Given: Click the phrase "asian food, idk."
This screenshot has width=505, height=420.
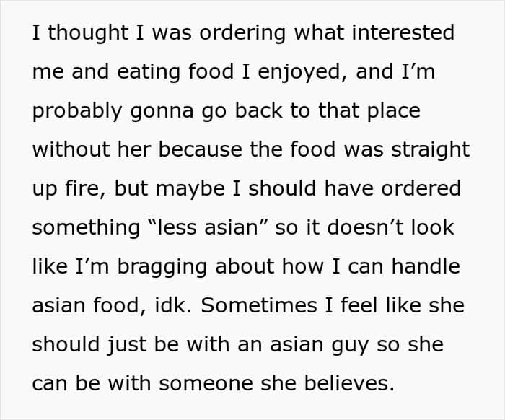Looking at the screenshot, I should coord(113,305).
